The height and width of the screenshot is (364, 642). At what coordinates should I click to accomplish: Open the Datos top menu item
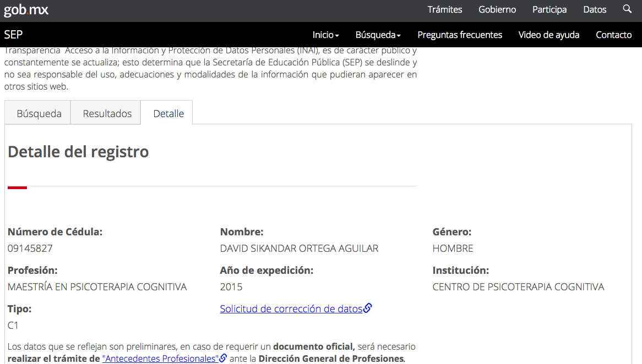pos(595,9)
